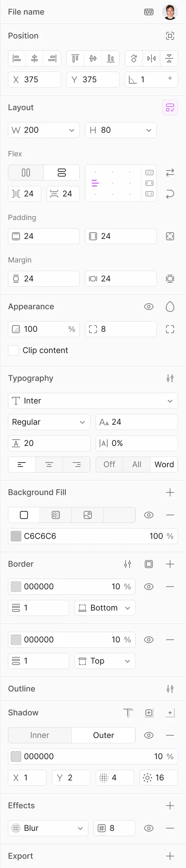Select the image fill type icon
186x868 pixels.
87,515
